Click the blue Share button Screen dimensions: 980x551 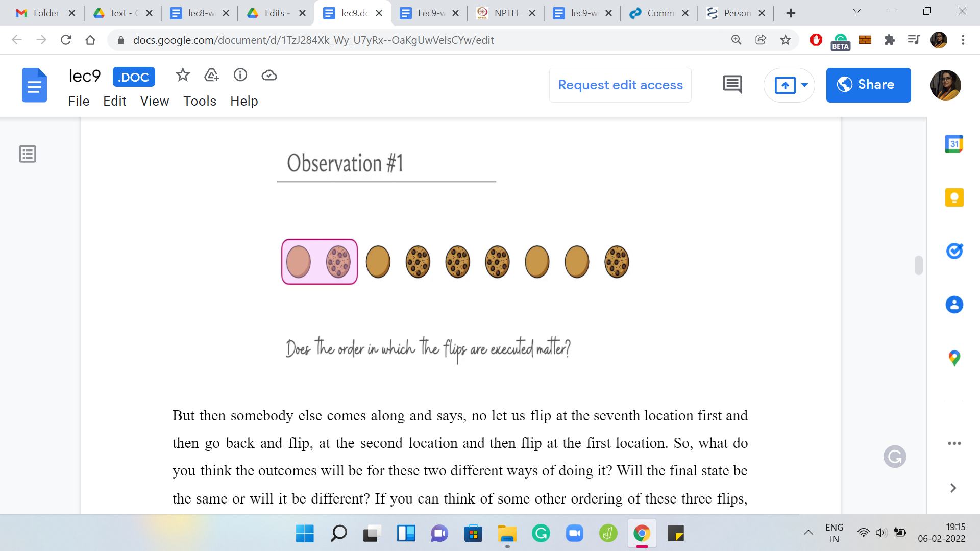click(x=868, y=85)
